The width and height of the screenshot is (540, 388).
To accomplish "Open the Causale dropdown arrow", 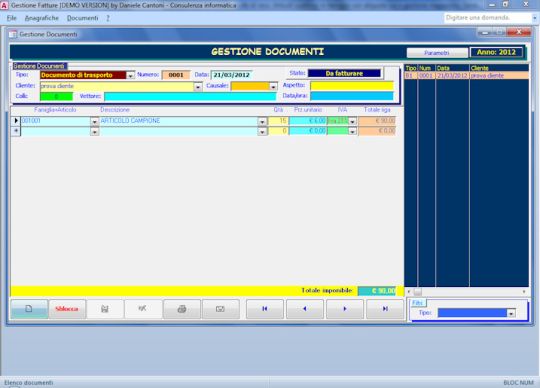I will [x=273, y=87].
